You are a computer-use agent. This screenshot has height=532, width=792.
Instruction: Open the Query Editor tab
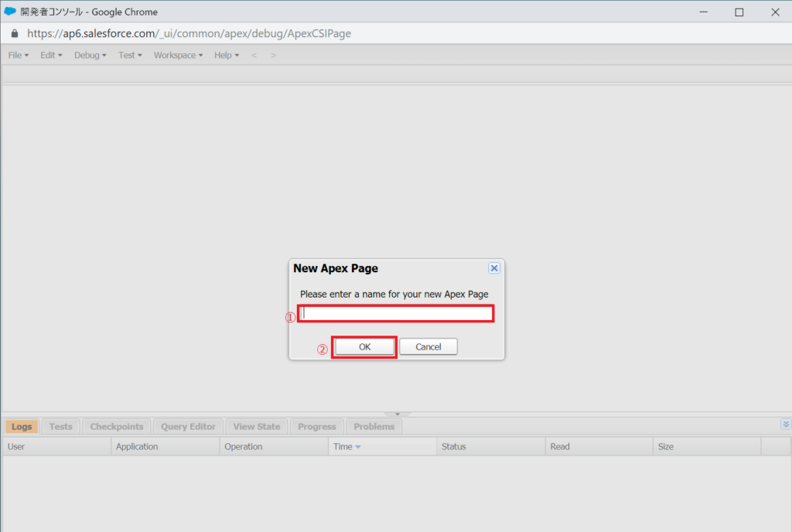188,427
